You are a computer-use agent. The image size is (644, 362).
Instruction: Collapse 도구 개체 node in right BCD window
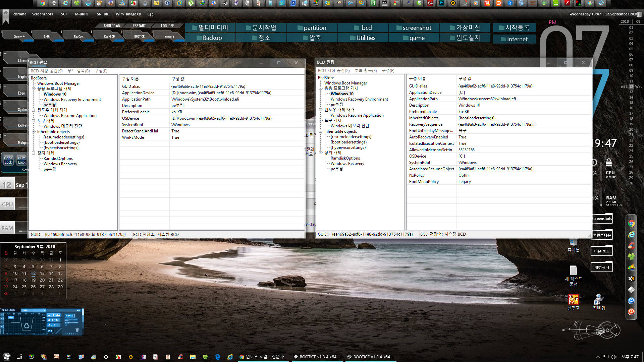click(321, 121)
